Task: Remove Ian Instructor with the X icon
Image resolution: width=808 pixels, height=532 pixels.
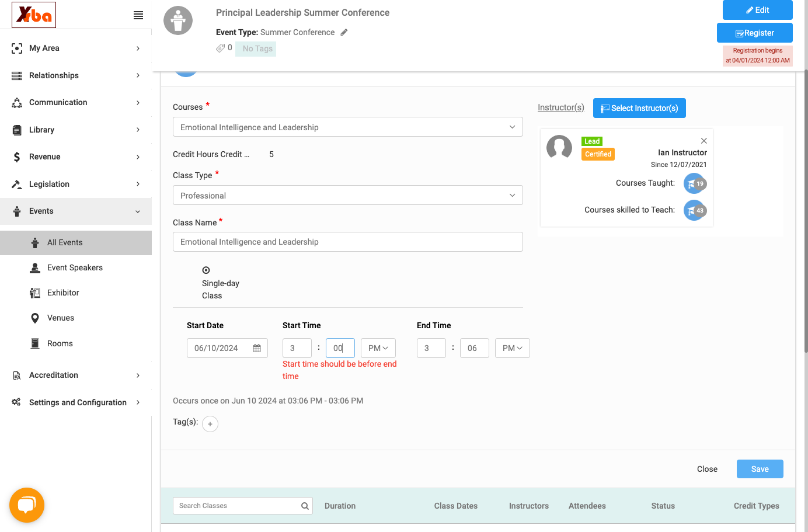Action: 704,141
